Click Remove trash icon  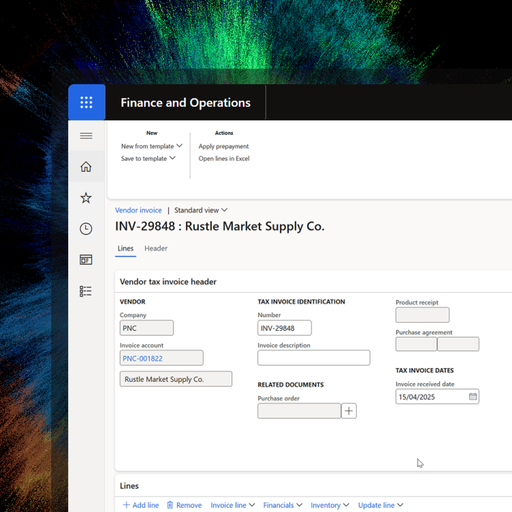tap(170, 505)
